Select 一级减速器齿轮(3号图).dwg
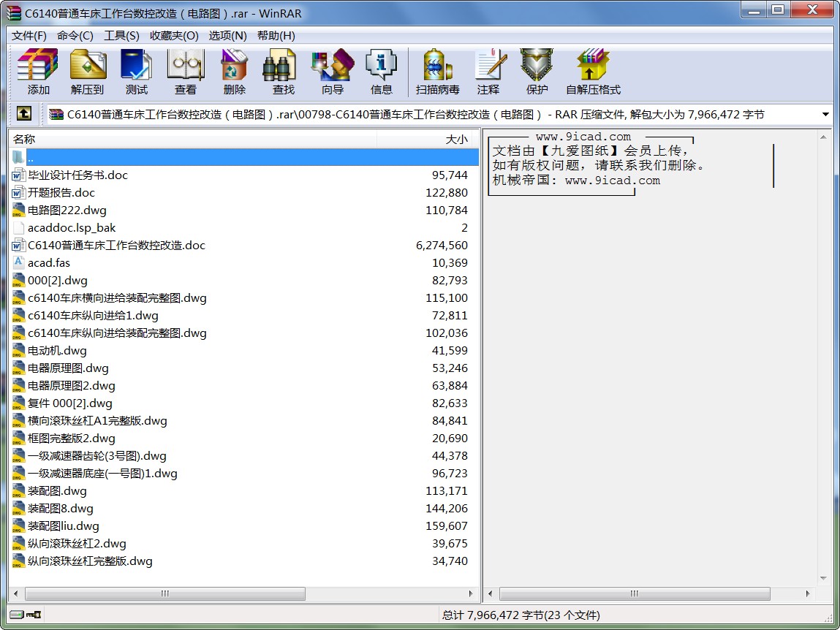This screenshot has height=630, width=840. [97, 456]
